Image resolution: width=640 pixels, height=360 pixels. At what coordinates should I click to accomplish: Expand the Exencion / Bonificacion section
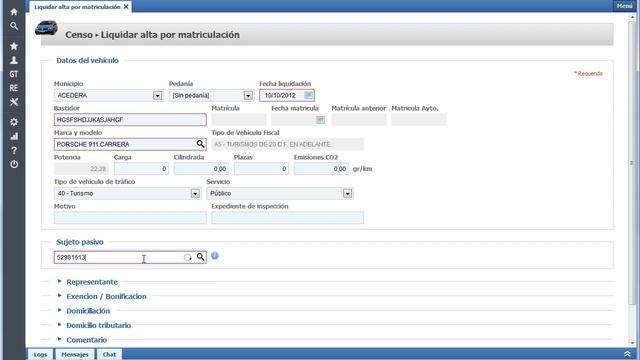point(106,296)
